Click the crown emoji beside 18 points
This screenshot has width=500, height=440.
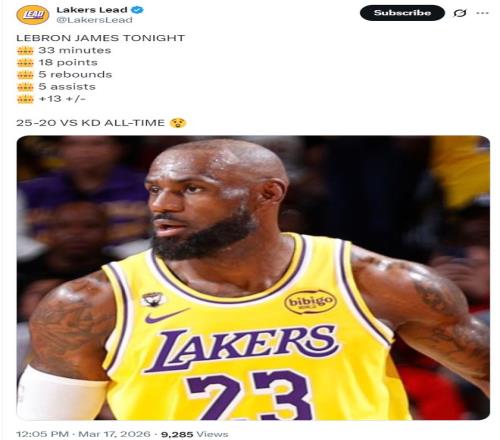point(25,63)
